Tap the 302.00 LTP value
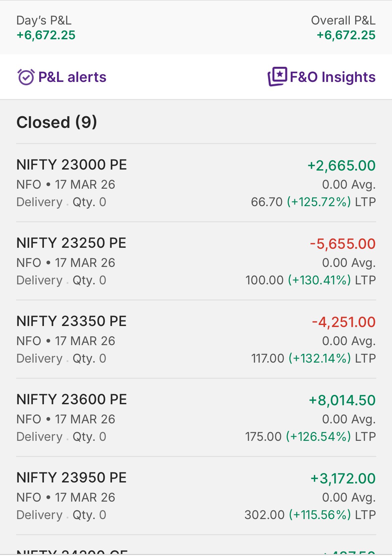The width and height of the screenshot is (392, 558). coord(264,515)
